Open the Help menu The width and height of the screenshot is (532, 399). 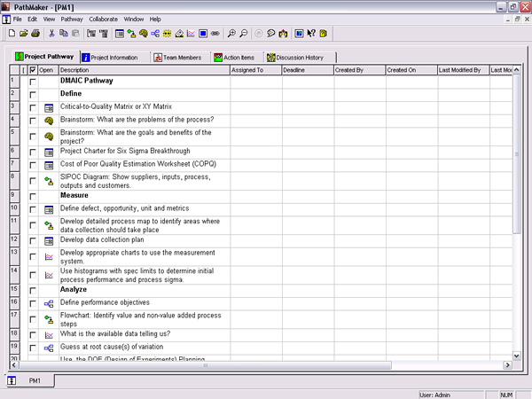click(155, 20)
